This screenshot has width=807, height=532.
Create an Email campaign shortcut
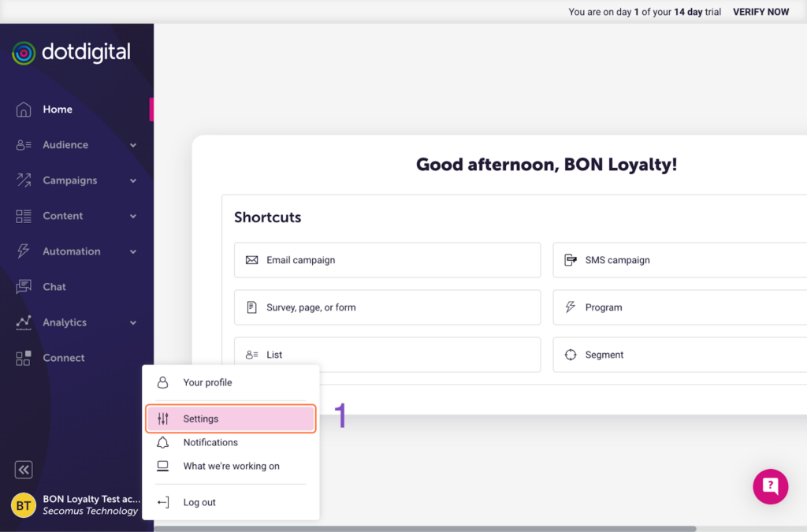point(387,260)
